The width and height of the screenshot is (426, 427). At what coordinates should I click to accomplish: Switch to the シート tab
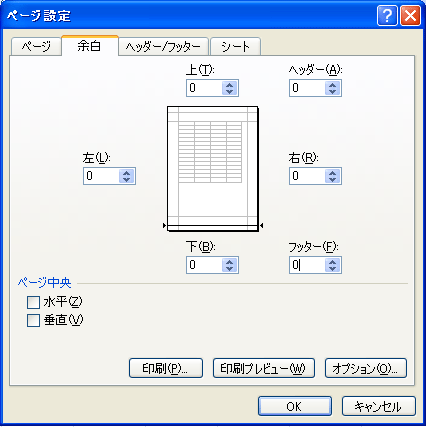click(235, 46)
